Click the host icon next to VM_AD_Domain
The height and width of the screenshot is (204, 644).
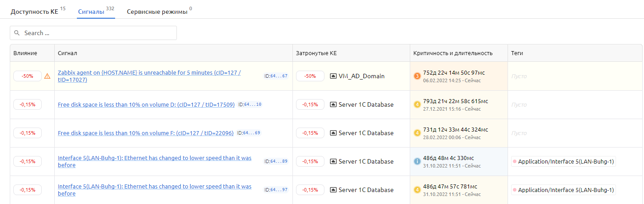[x=333, y=76]
